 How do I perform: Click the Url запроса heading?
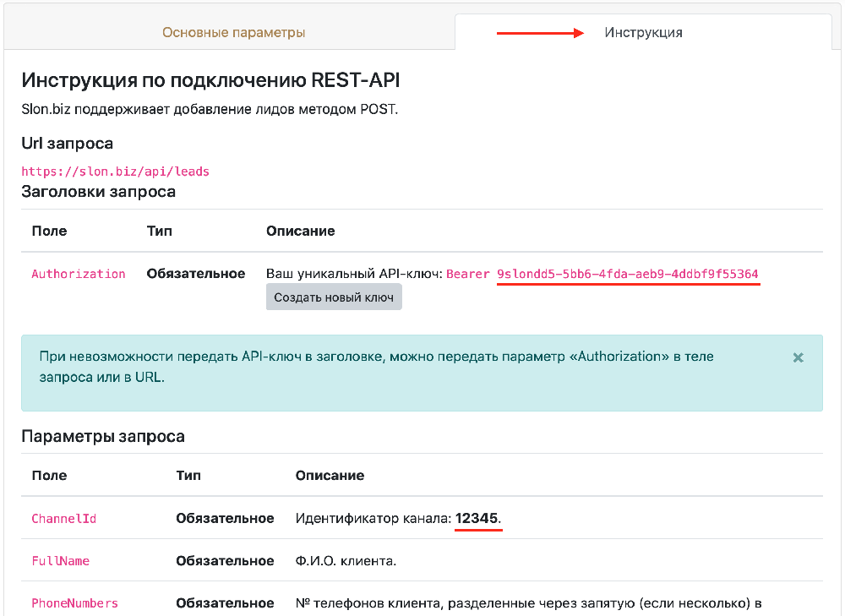(68, 144)
